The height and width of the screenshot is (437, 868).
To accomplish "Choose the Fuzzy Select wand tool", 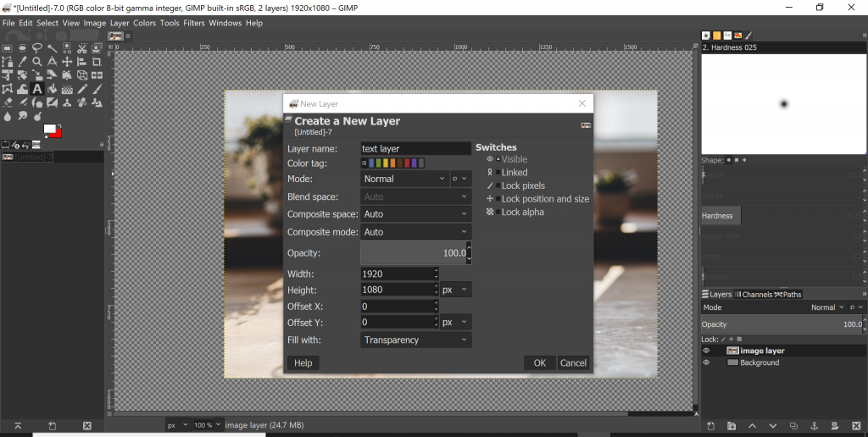I will pyautogui.click(x=52, y=48).
